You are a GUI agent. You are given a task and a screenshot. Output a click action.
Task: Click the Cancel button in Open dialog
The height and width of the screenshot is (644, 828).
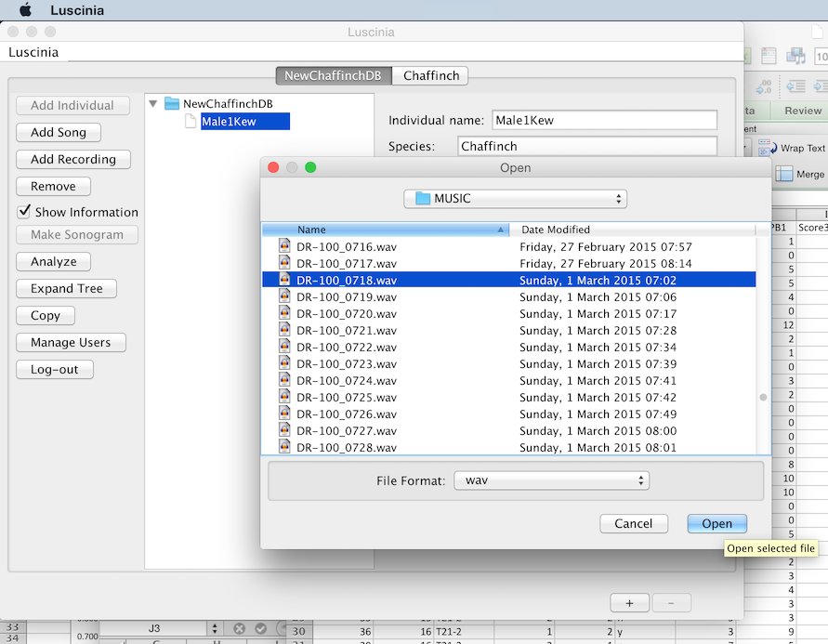tap(634, 523)
